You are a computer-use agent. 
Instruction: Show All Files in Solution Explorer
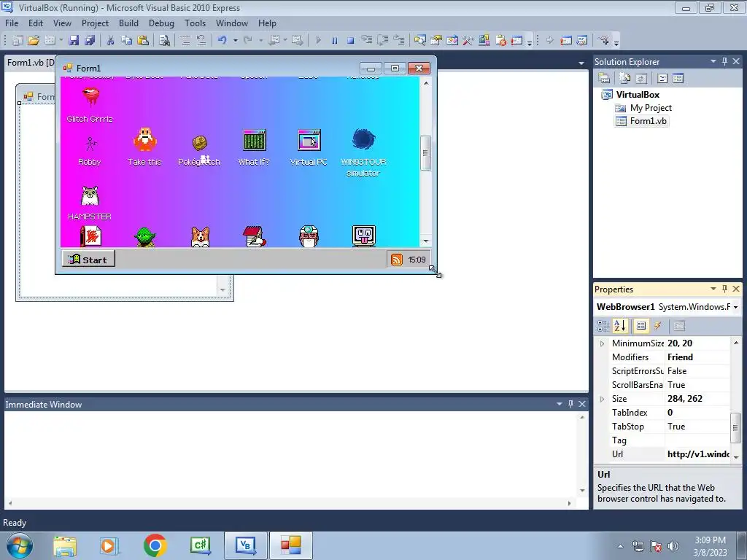[x=624, y=78]
